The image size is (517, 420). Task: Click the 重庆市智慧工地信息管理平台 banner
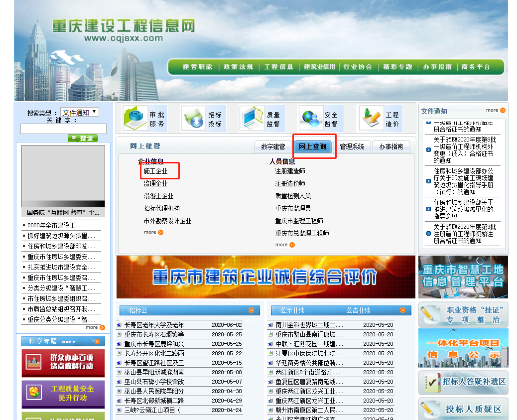[463, 277]
